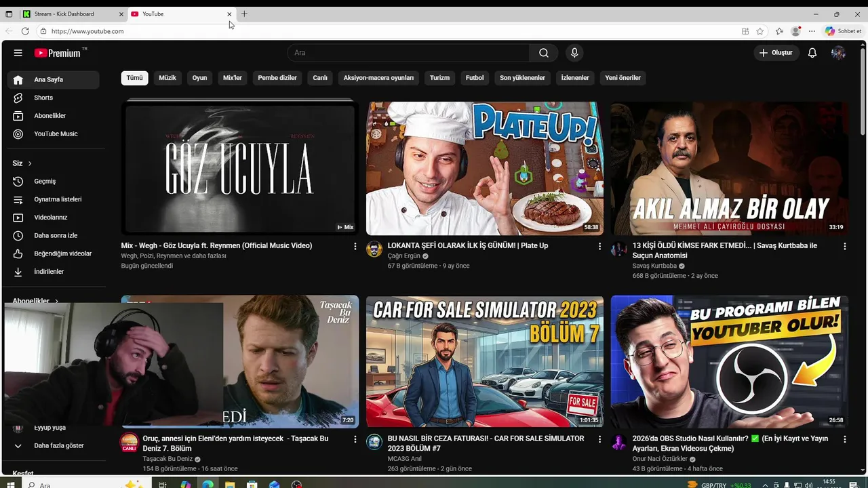Open Beğendiğim videolar liked videos
The width and height of the screenshot is (868, 488).
[x=54, y=253]
